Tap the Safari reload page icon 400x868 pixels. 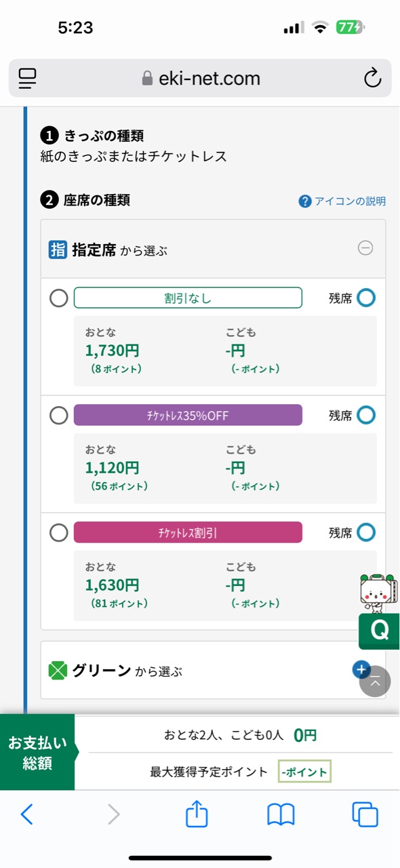click(x=372, y=79)
